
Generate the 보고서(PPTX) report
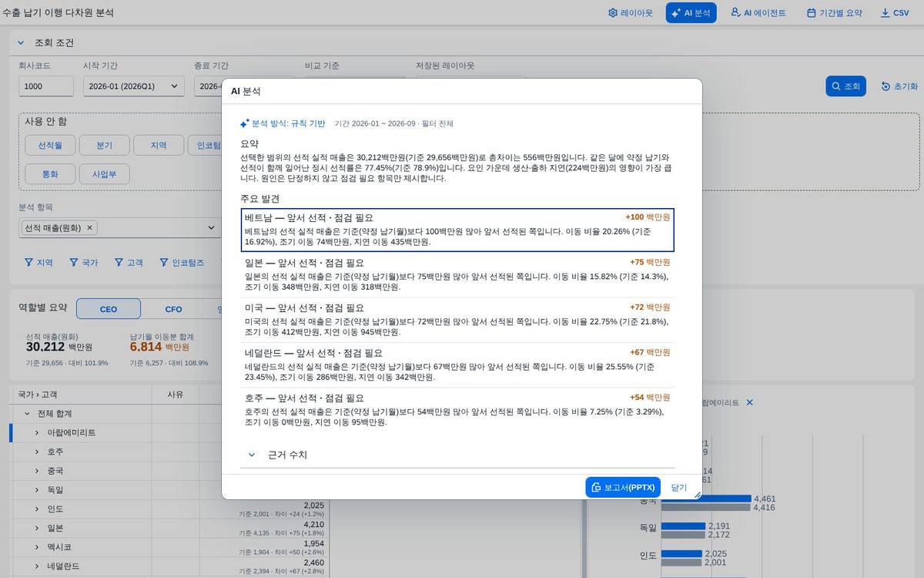[x=623, y=488]
